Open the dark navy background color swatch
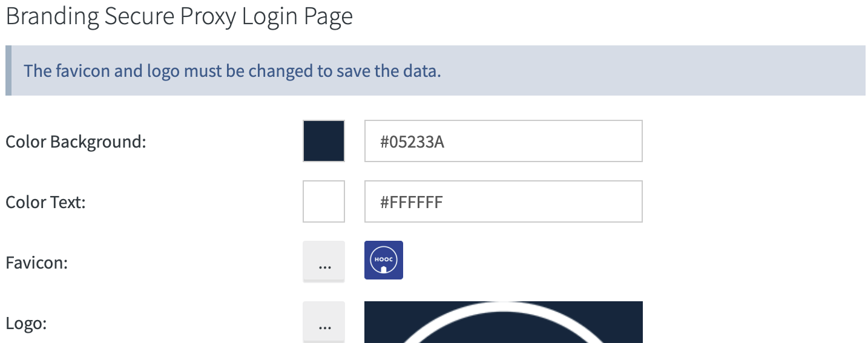This screenshot has width=868, height=343. [324, 141]
